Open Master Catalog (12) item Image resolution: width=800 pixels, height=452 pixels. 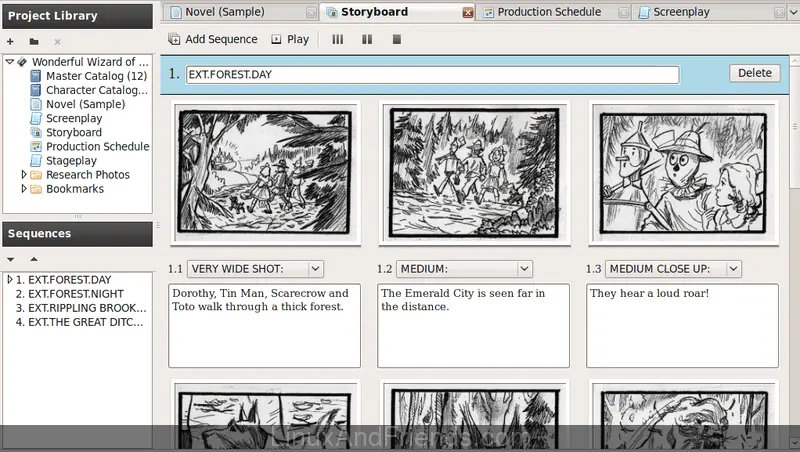pos(96,76)
